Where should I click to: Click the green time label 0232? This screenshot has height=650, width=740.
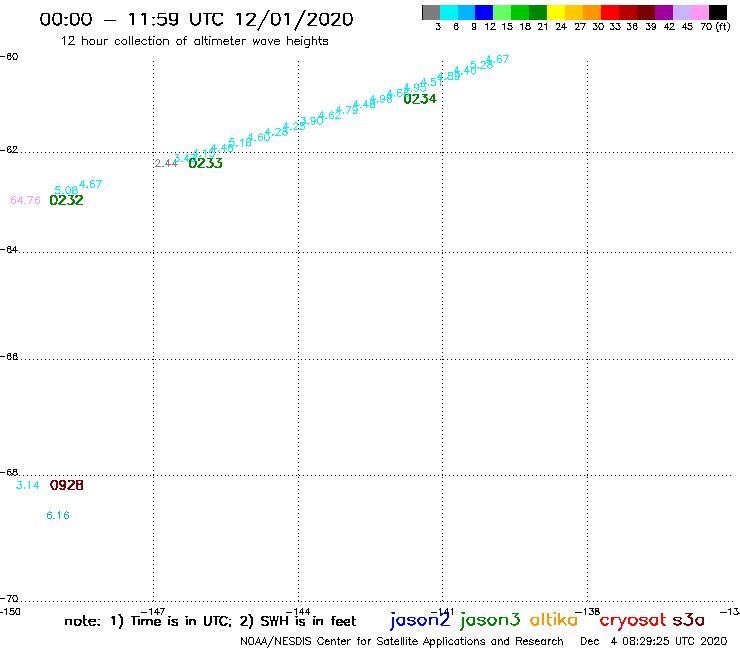(67, 200)
